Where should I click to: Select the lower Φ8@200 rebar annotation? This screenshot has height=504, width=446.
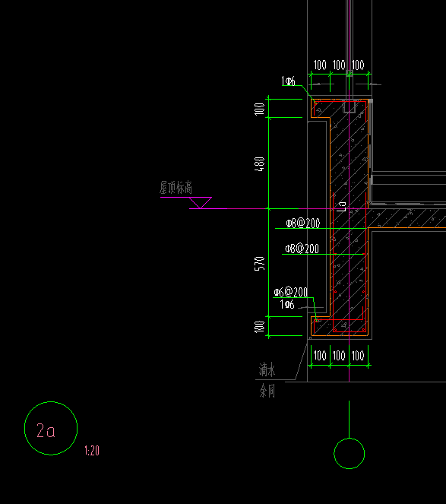tap(302, 249)
